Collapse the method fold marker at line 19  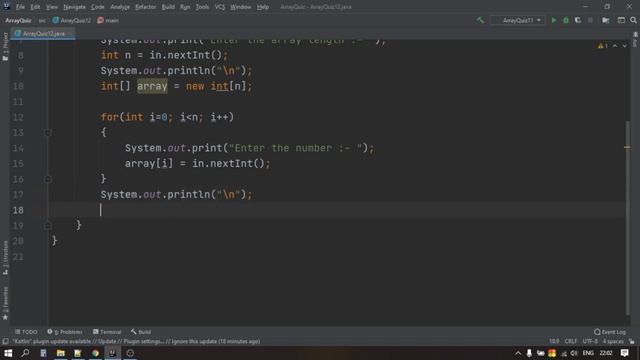click(47, 225)
